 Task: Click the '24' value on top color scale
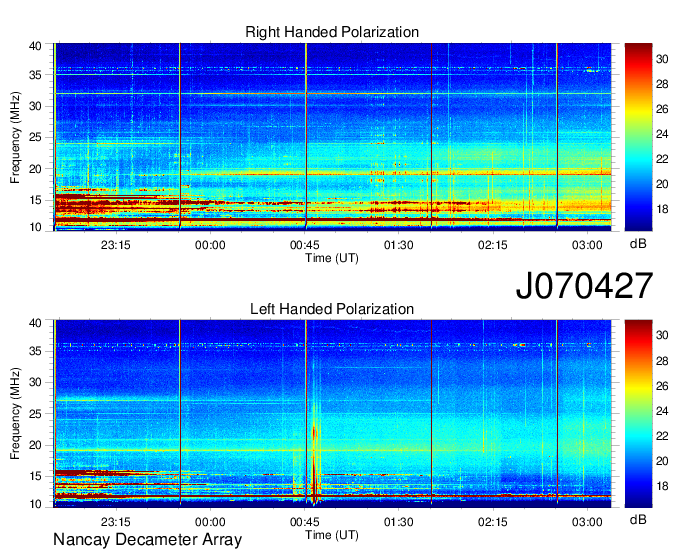[662, 134]
